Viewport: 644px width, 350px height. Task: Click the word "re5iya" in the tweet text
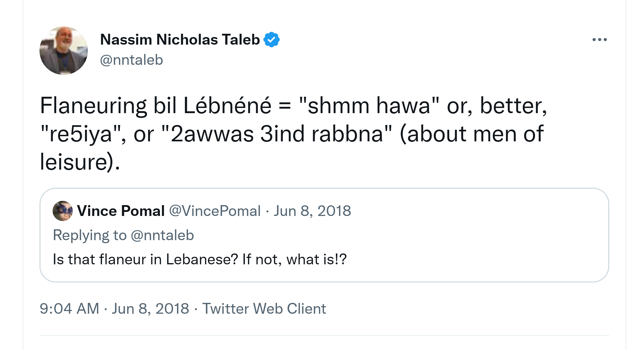click(x=81, y=134)
